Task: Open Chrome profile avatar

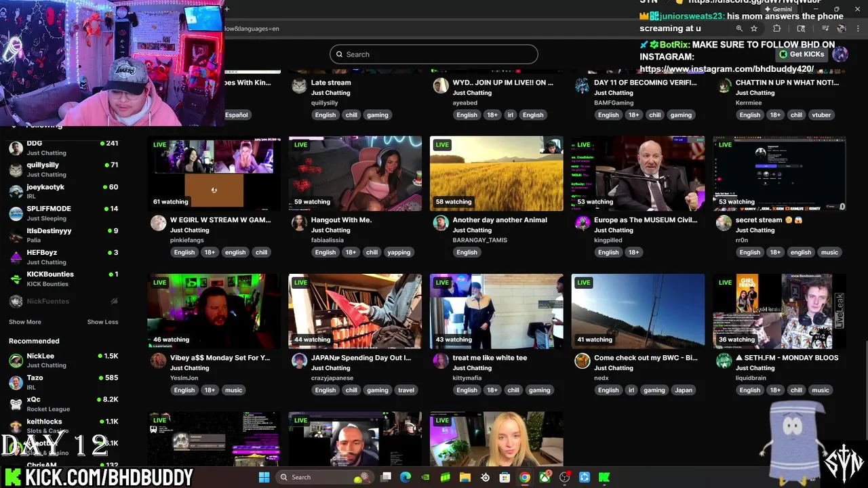Action: pyautogui.click(x=842, y=28)
